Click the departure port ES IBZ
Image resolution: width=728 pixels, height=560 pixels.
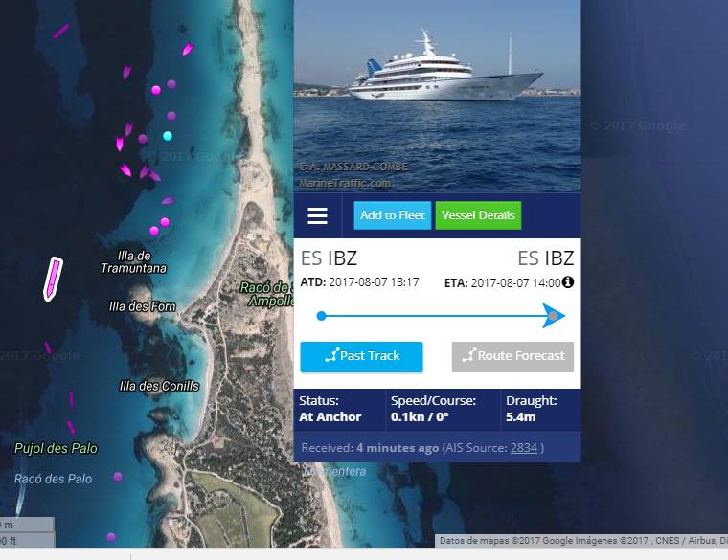tap(330, 258)
